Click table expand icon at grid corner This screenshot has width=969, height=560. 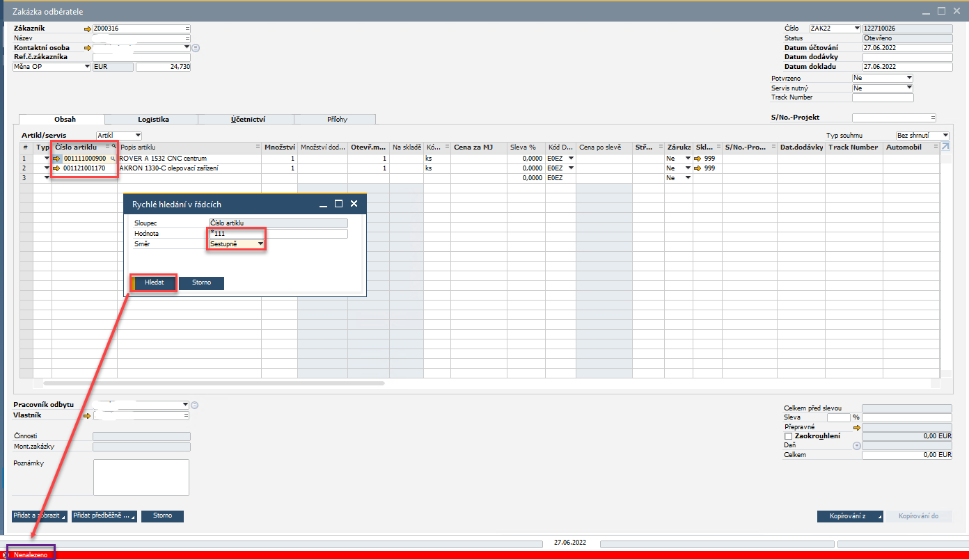point(945,147)
